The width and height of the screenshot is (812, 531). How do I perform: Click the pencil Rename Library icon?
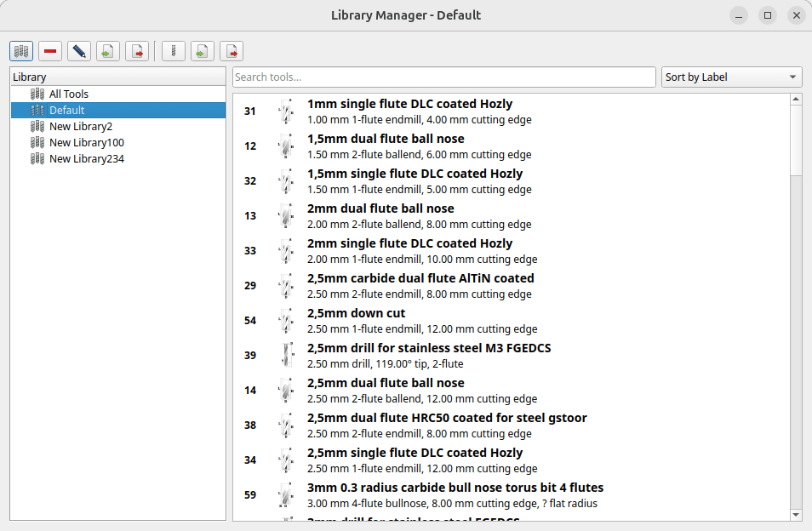click(79, 51)
